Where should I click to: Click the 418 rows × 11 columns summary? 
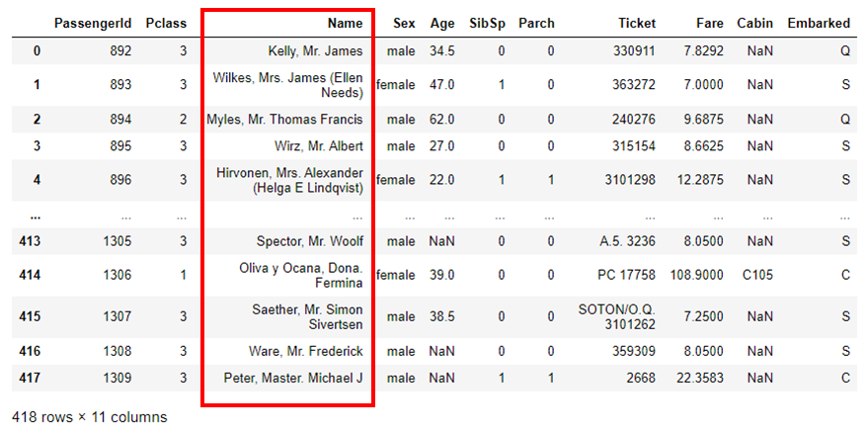[90, 417]
